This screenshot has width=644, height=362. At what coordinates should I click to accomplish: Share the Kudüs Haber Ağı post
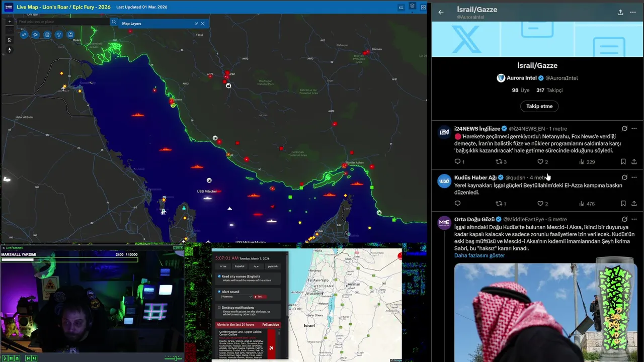click(634, 204)
